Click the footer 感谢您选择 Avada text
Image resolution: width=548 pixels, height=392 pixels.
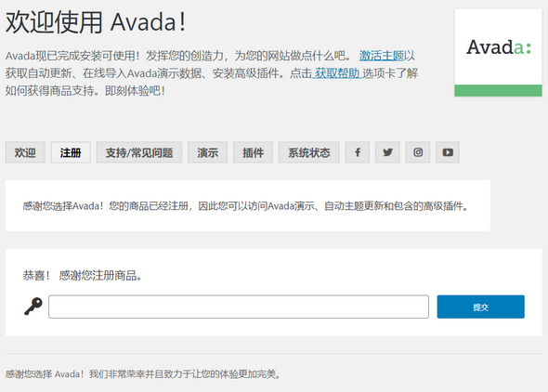143,374
